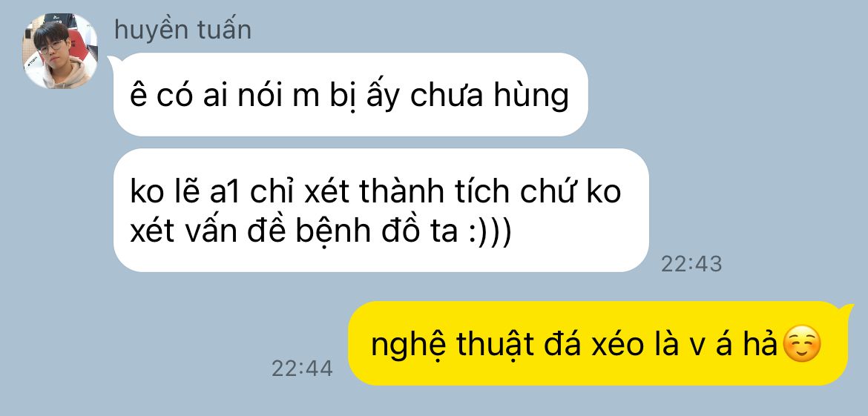Select the message 'ê có ai nói m bị ấy chưa hùng'

[350, 95]
